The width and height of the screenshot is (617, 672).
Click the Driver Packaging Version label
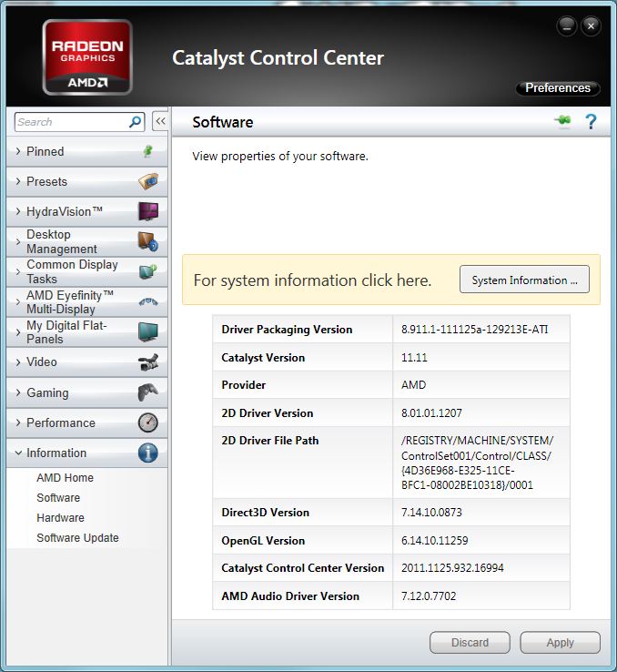(287, 329)
